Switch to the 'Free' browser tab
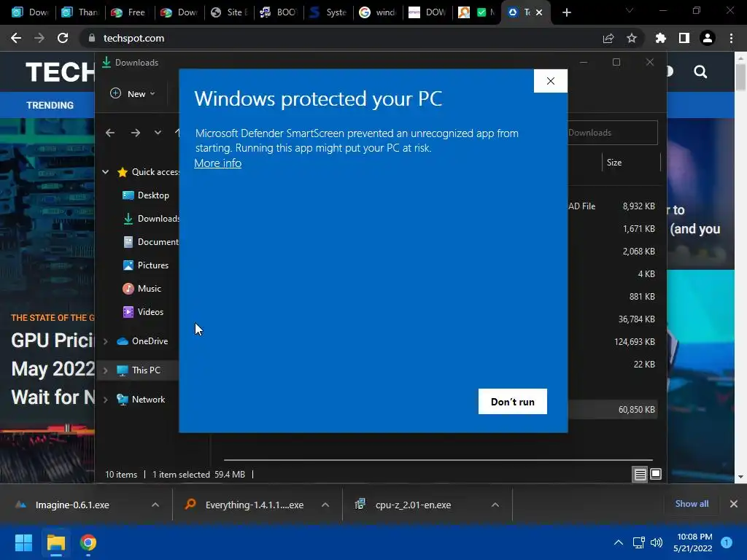This screenshot has height=560, width=747. [130, 12]
